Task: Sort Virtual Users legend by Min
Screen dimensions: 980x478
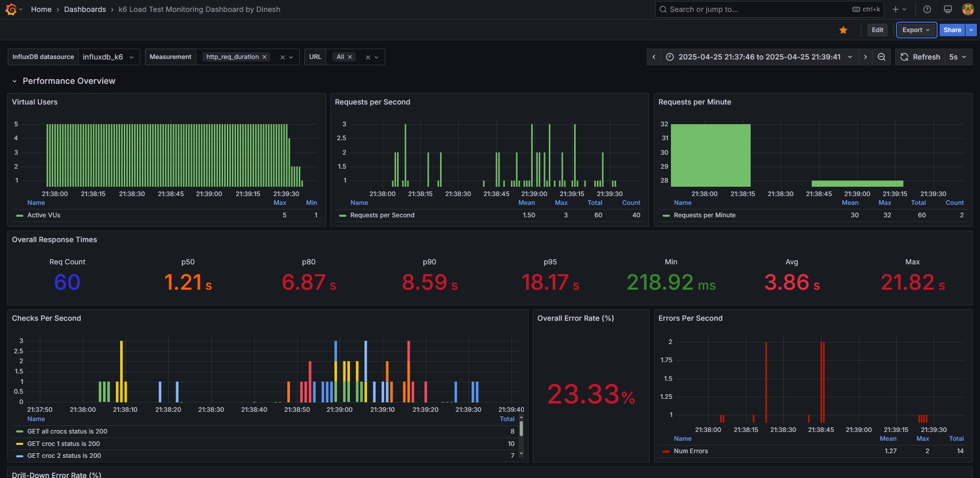Action: pyautogui.click(x=312, y=203)
